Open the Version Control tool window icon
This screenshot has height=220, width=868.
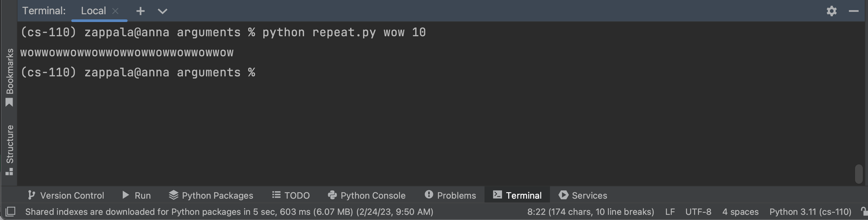66,195
